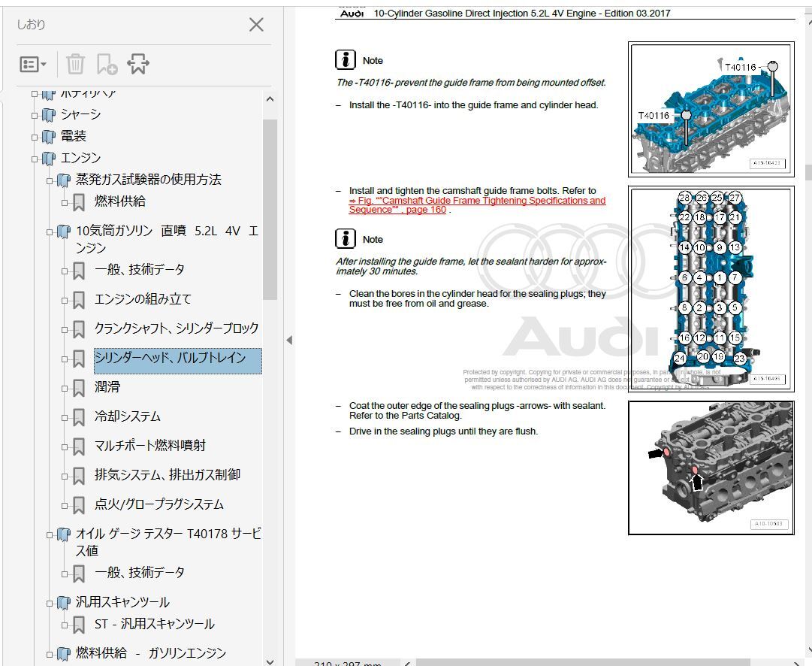Click the new bookmark icon
Screen dimensions: 812x666
pos(107,64)
